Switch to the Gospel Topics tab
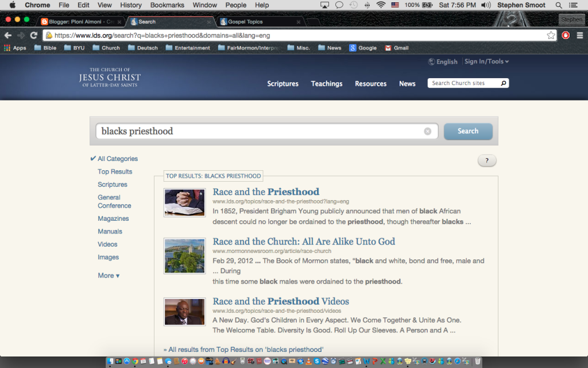Image resolution: width=588 pixels, height=368 pixels. [261, 22]
